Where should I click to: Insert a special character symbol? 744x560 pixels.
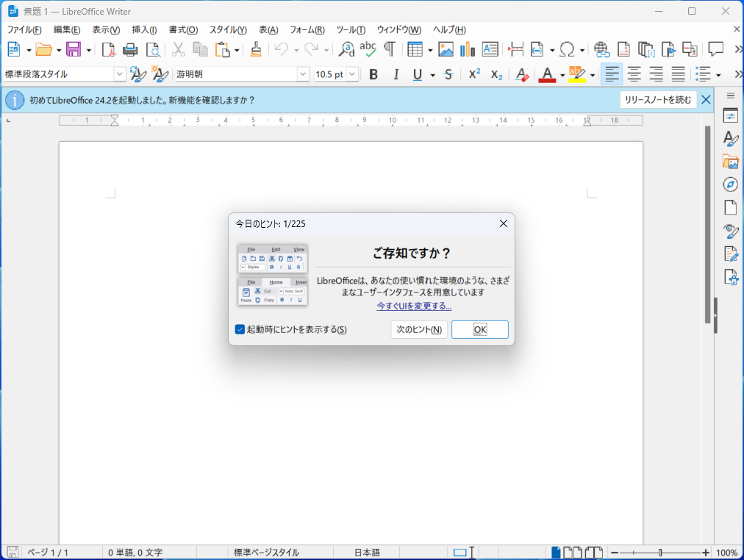[x=568, y=49]
